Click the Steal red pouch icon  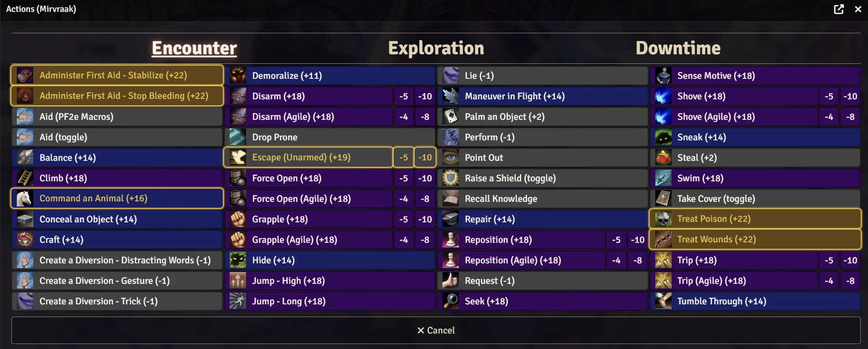(663, 158)
